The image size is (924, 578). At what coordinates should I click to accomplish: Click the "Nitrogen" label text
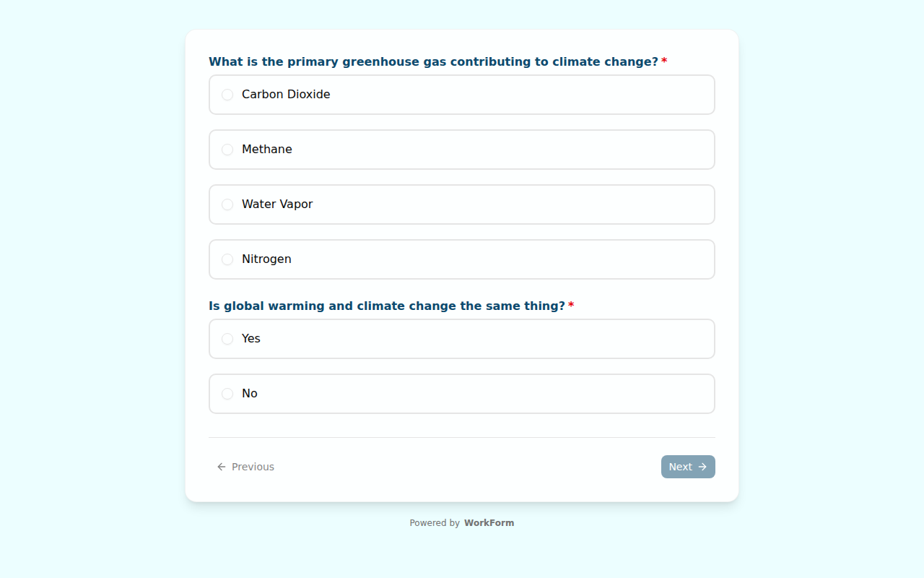click(266, 259)
